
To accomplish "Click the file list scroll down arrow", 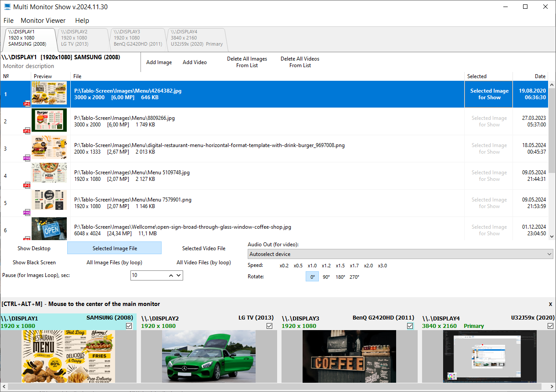I will (552, 237).
